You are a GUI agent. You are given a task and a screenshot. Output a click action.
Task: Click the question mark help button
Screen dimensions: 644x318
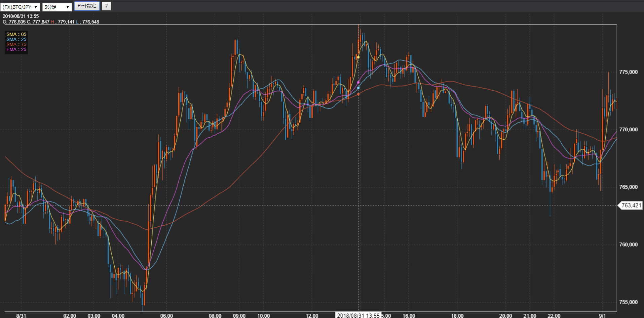[106, 6]
